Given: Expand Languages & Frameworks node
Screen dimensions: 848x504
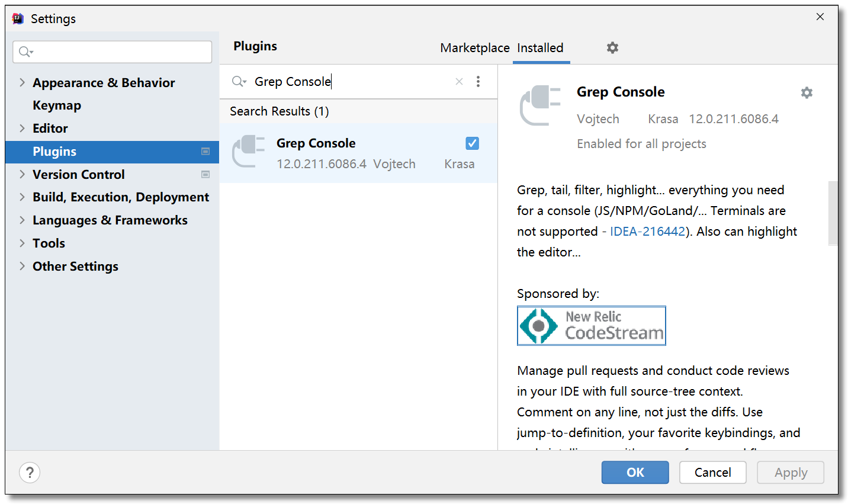Looking at the screenshot, I should click(x=22, y=220).
